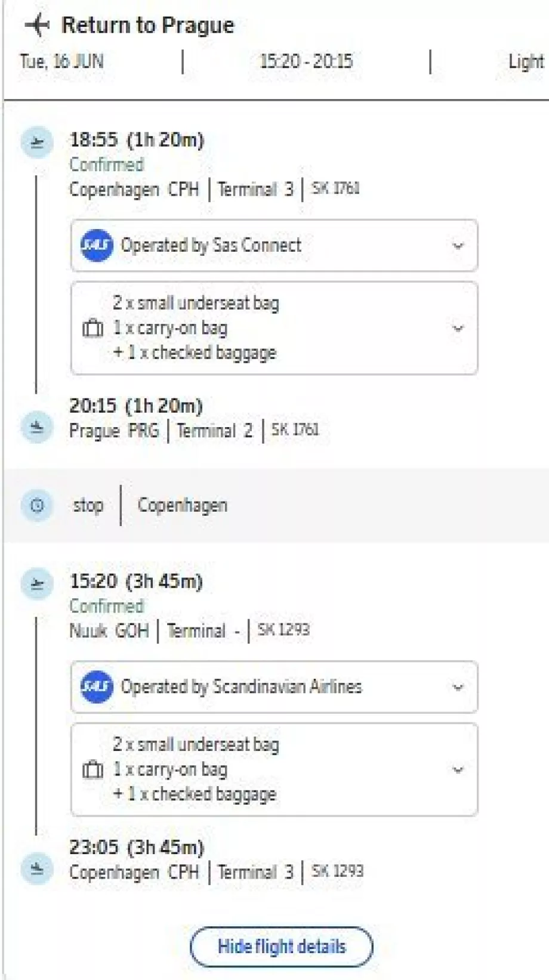This screenshot has height=980, width=549.
Task: Expand Operated by Scandinavian Airlines details
Action: click(458, 687)
